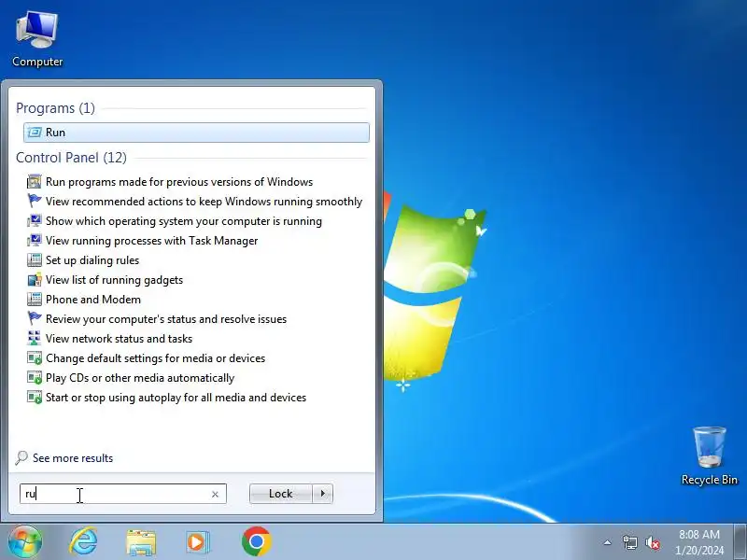
Task: Click icon beside Play CDs or other media
Action: point(35,378)
